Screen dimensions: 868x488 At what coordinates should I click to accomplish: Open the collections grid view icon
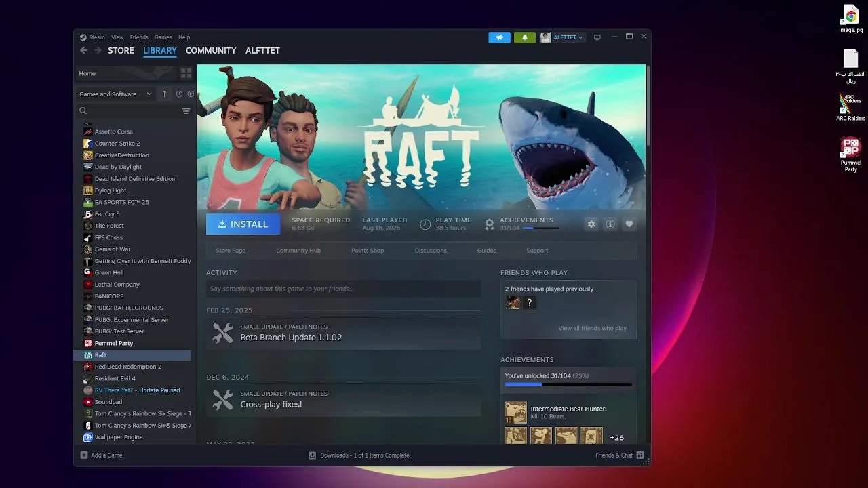pos(186,73)
